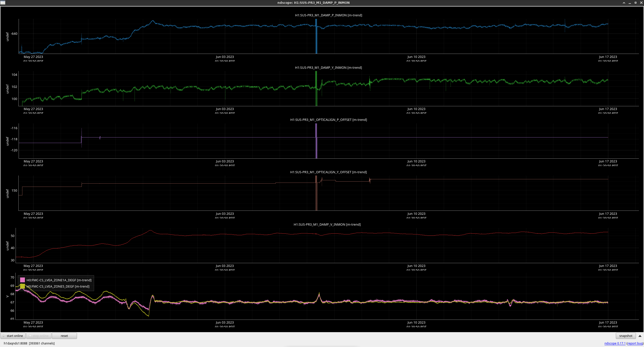This screenshot has height=347, width=644.
Task: Toggle the H0:FMC-CS_LVEA_ZONE1A_DEGF legend entry
Action: coord(59,280)
